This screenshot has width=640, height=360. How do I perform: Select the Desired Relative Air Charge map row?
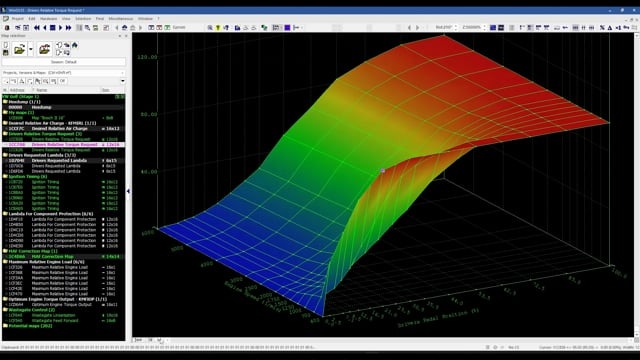pos(63,129)
